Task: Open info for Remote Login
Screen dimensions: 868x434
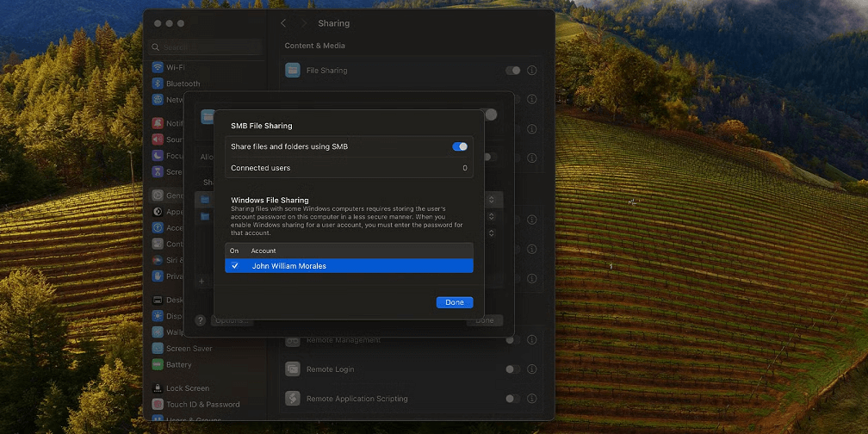Action: tap(531, 369)
